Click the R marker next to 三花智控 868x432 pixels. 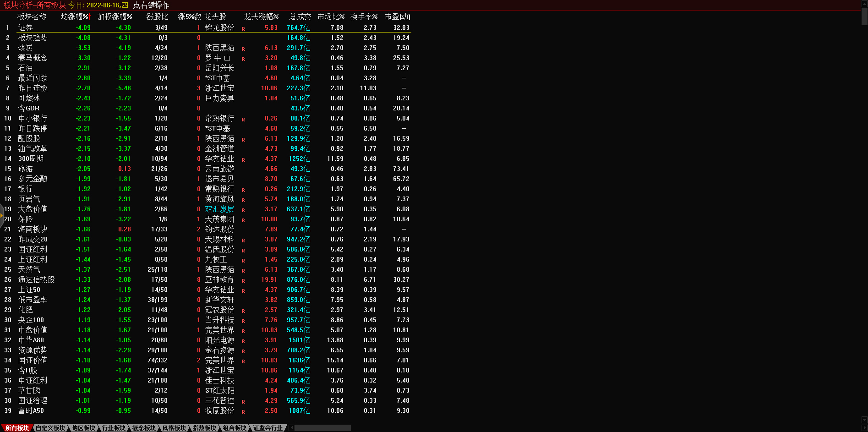coord(243,402)
